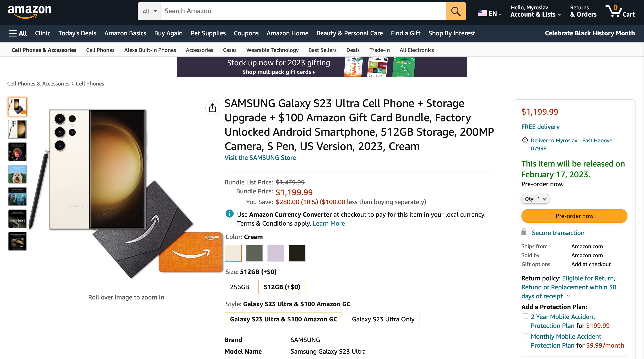Click the Pre-order now button

[x=574, y=216]
